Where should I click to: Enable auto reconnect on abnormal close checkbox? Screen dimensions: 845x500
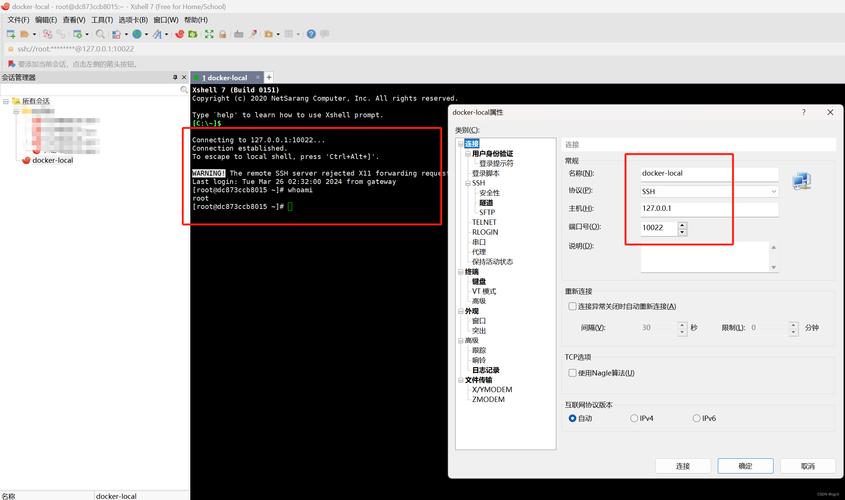pos(572,306)
